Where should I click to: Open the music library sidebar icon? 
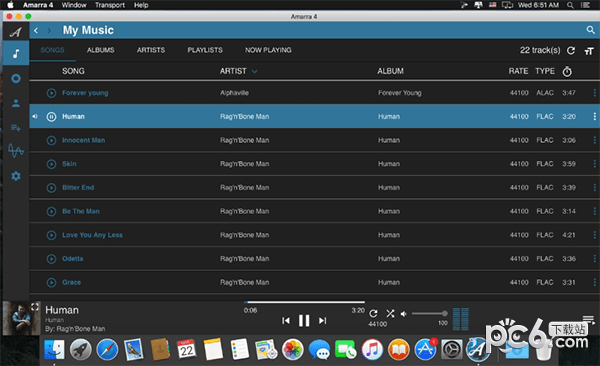(16, 53)
